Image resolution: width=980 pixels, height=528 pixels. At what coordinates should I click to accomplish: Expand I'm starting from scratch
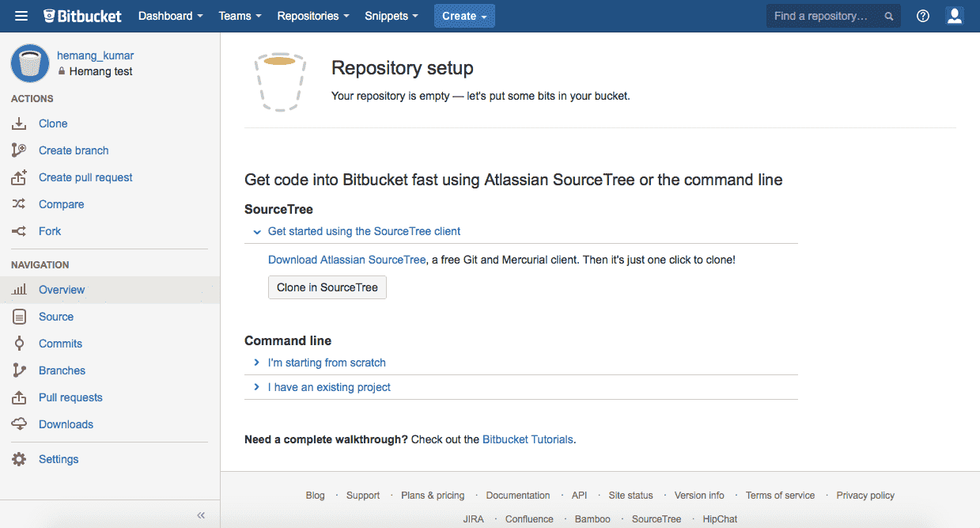327,363
